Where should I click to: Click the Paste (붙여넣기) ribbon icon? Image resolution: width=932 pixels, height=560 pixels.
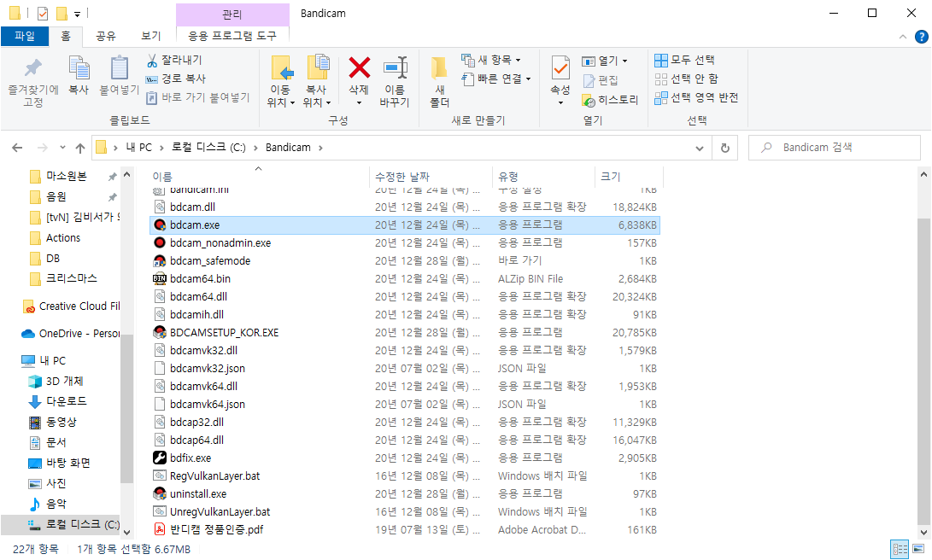(119, 68)
